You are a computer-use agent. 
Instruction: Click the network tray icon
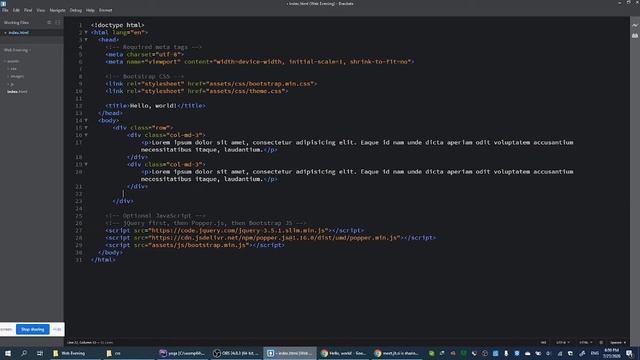coord(559,353)
